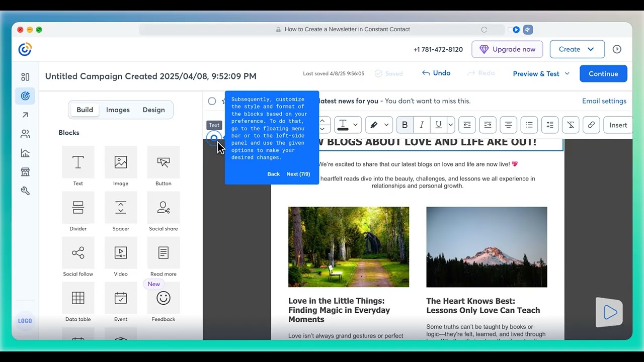644x362 pixels.
Task: Select the Read more block
Action: click(x=164, y=257)
